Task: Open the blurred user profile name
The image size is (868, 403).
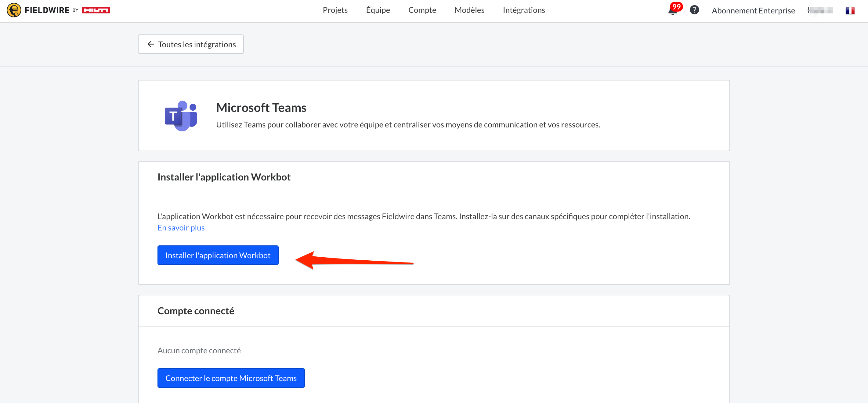Action: 820,10
